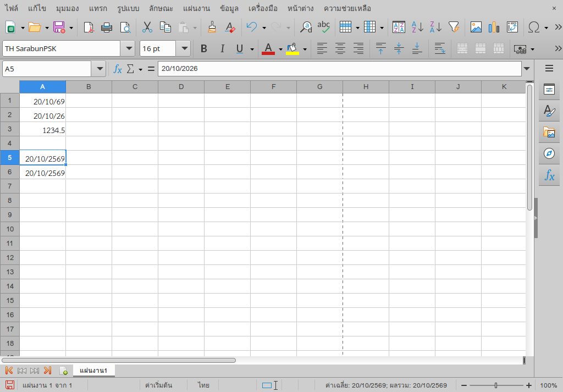The width and height of the screenshot is (563, 392).
Task: Toggle Bold formatting
Action: (204, 48)
